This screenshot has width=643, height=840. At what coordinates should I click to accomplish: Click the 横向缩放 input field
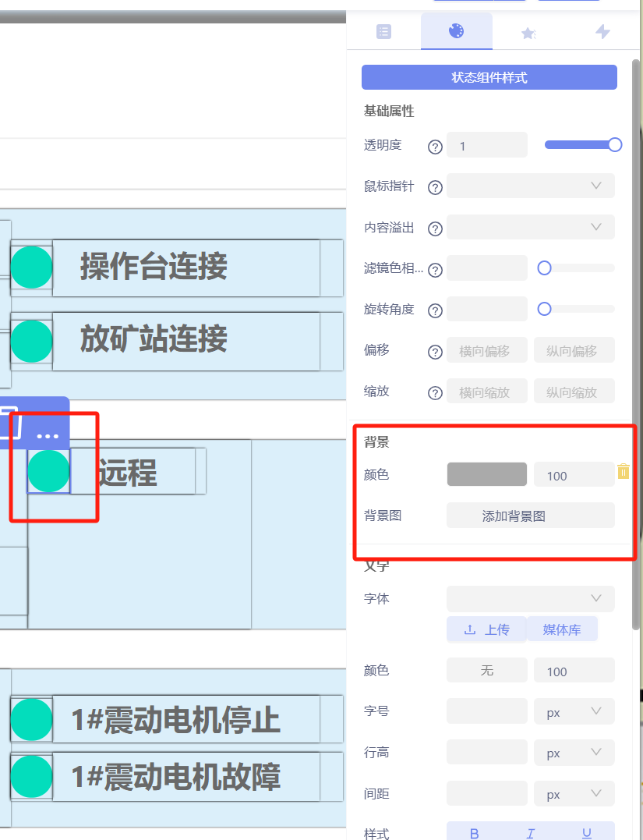pyautogui.click(x=487, y=392)
